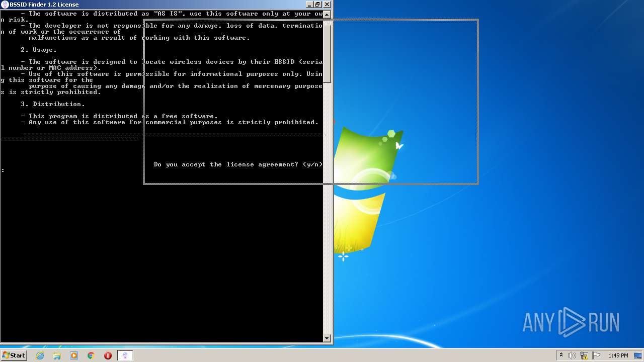
Task: Click 'Do you accept the license agreement?' prompt
Action: [x=226, y=164]
